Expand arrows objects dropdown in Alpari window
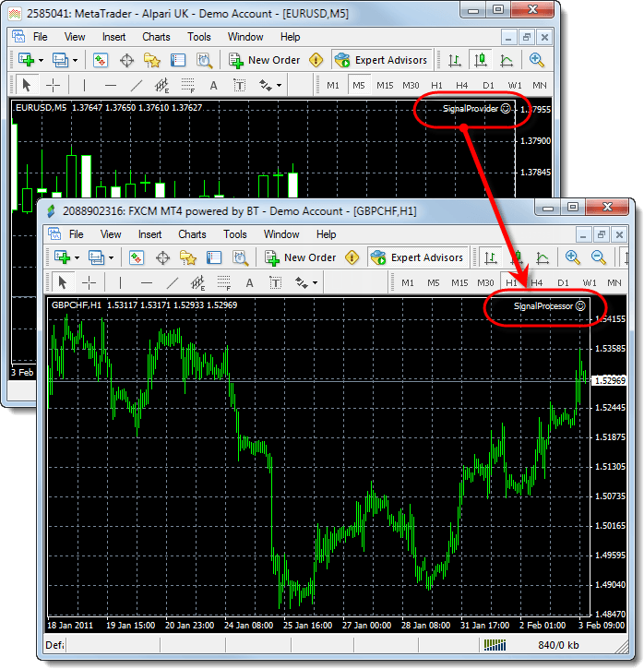This screenshot has width=644, height=669. click(x=280, y=85)
